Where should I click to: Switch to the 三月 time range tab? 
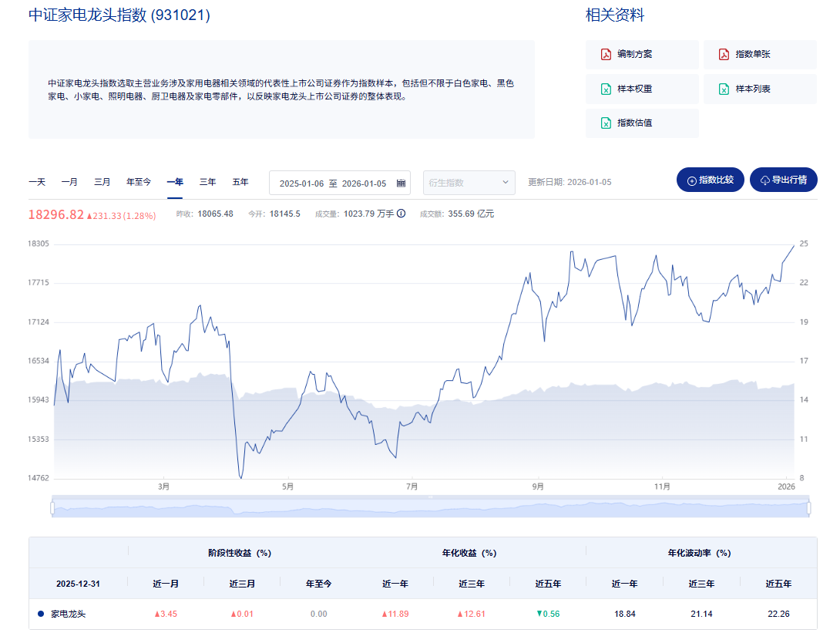[x=102, y=182]
